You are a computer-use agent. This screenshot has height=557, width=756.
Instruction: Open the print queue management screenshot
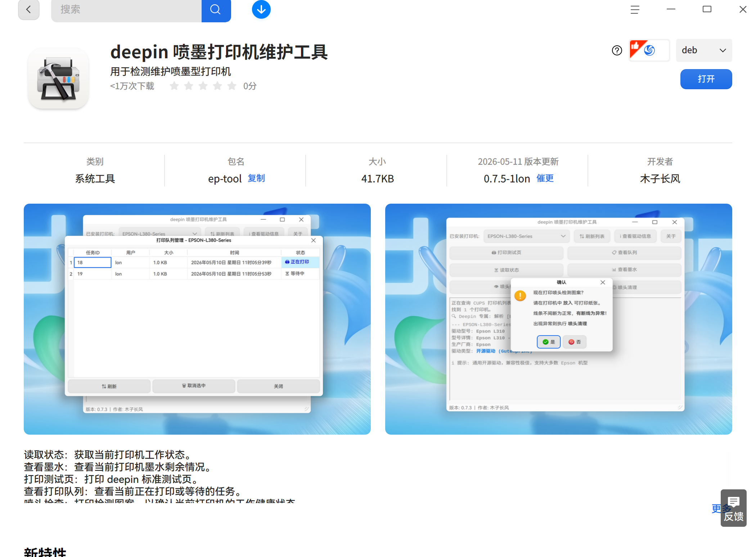(197, 319)
